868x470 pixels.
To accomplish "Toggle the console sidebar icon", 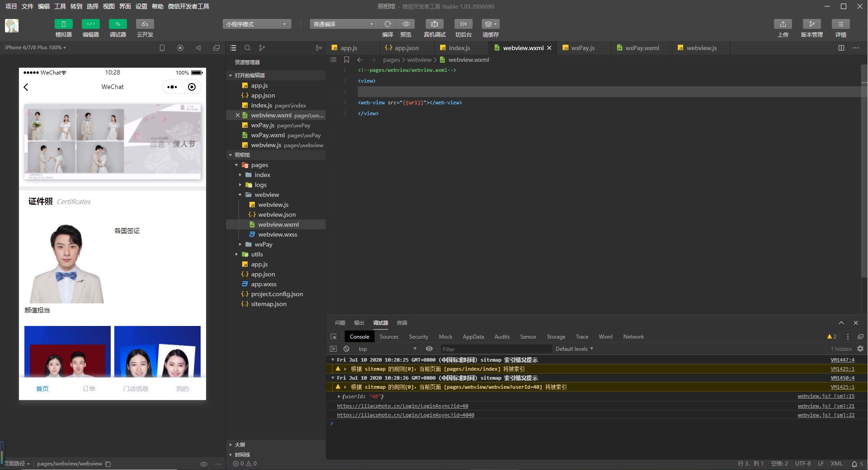I will coord(333,349).
